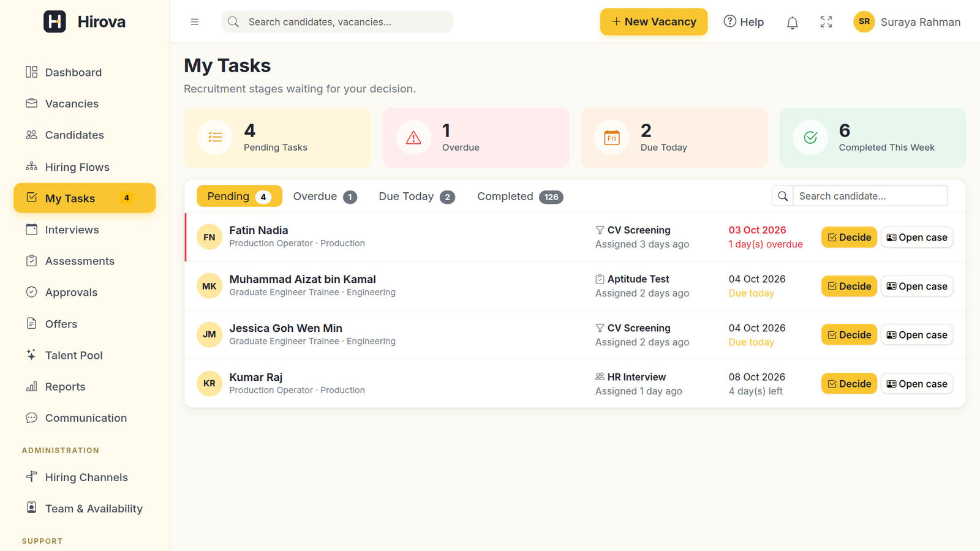This screenshot has height=551, width=980.
Task: Open Hiring Channels under Administration
Action: (85, 477)
